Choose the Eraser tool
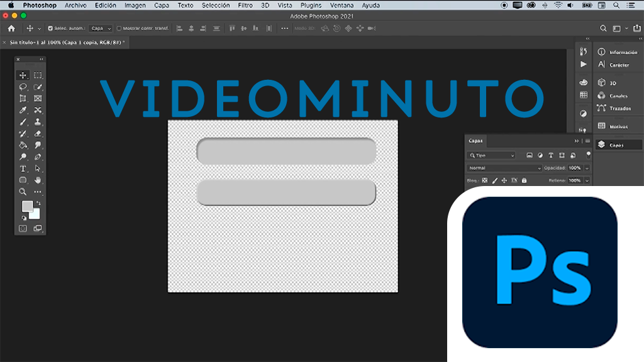 click(38, 133)
